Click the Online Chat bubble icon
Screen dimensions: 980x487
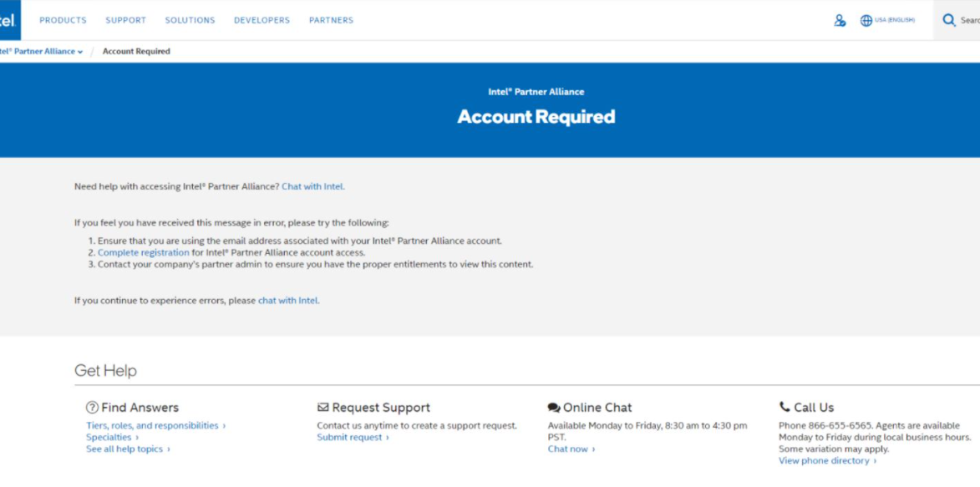click(554, 408)
